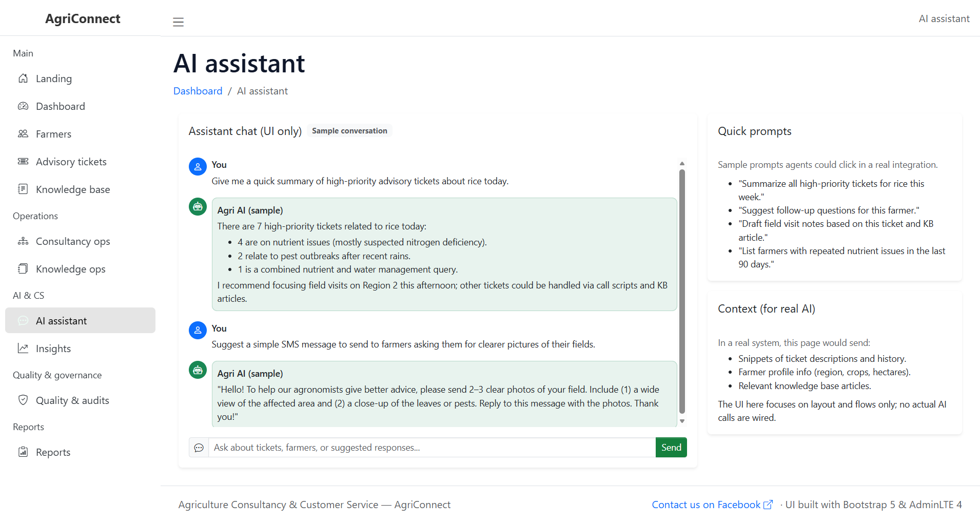980x522 pixels.
Task: Open the Dashboard breadcrumb link
Action: [x=198, y=91]
